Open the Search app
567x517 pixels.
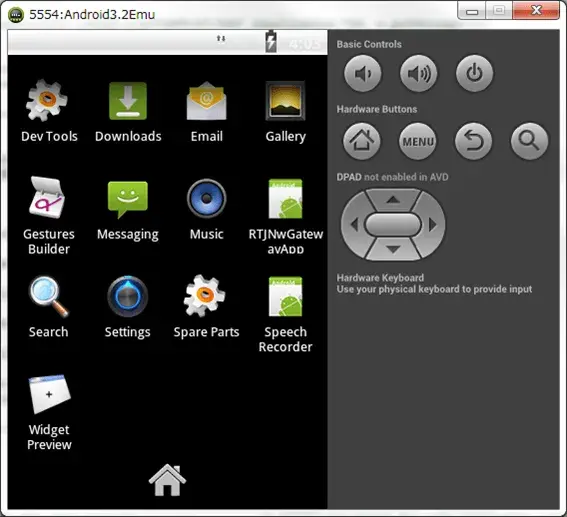(x=49, y=307)
